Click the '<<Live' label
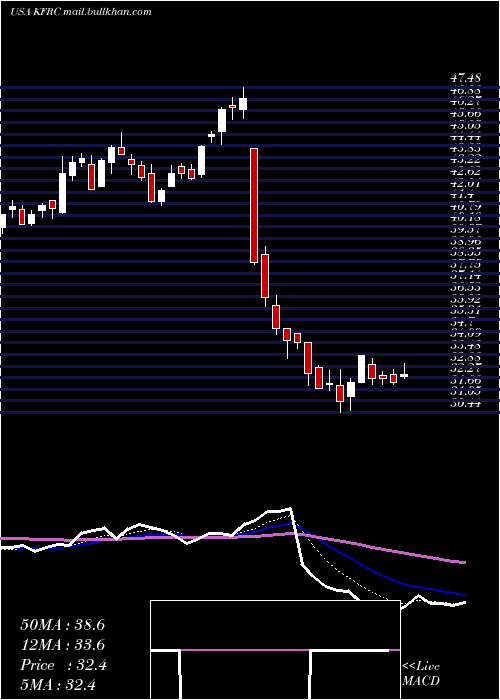 pyautogui.click(x=421, y=667)
